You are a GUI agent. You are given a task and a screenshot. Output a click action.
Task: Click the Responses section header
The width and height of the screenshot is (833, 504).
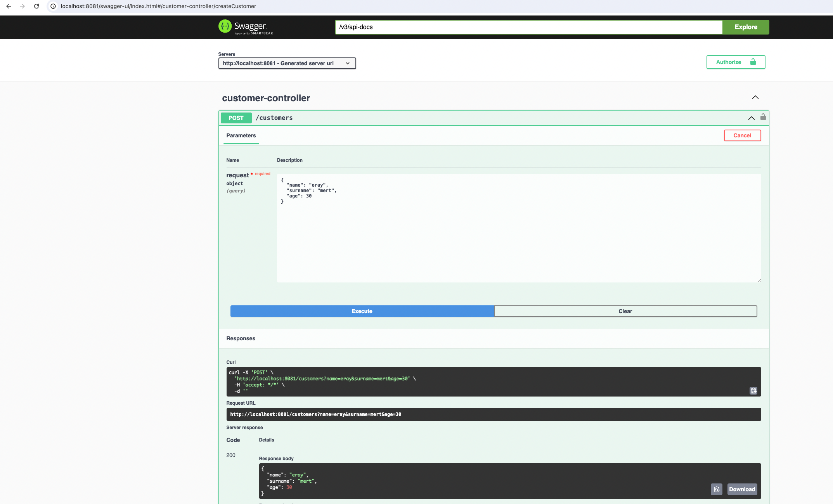[241, 338]
